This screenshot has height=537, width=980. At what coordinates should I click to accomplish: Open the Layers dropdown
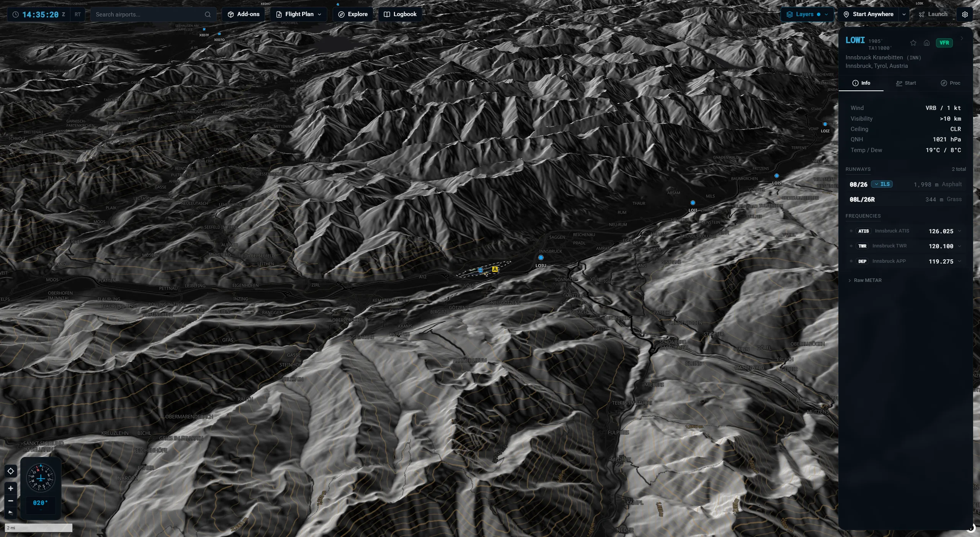[x=807, y=15]
